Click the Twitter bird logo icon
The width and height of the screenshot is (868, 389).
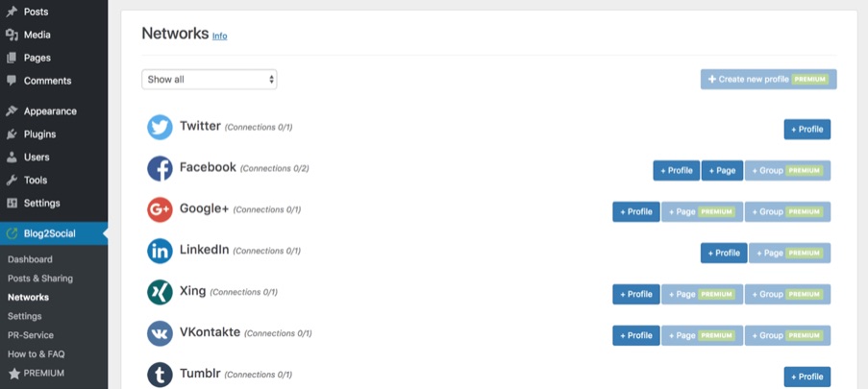[x=160, y=128]
